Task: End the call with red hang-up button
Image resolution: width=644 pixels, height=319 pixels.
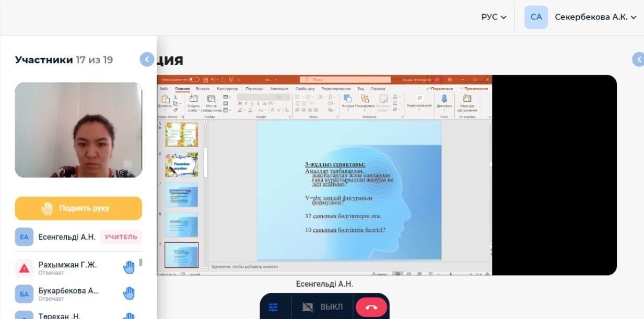Action: point(371,307)
